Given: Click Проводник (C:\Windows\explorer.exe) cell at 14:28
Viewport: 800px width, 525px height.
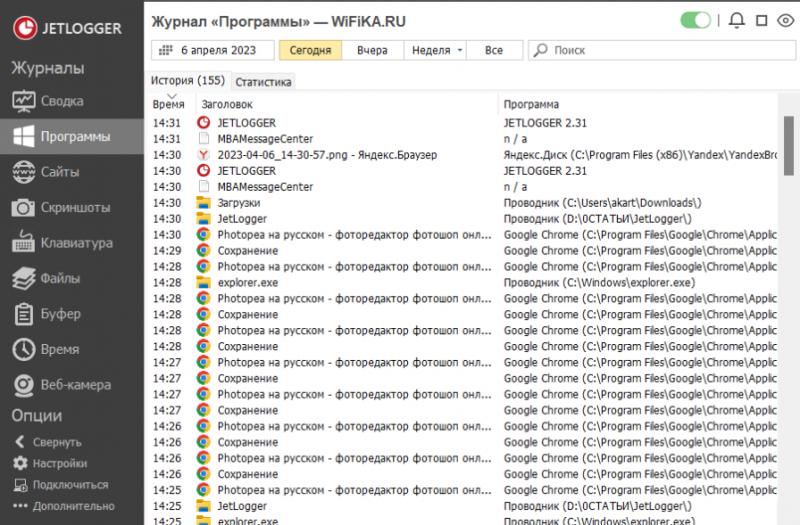Looking at the screenshot, I should click(x=599, y=282).
